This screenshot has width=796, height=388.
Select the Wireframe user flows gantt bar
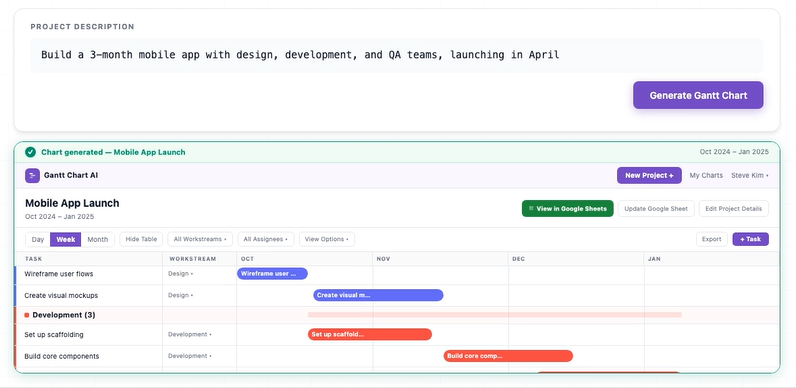tap(272, 274)
